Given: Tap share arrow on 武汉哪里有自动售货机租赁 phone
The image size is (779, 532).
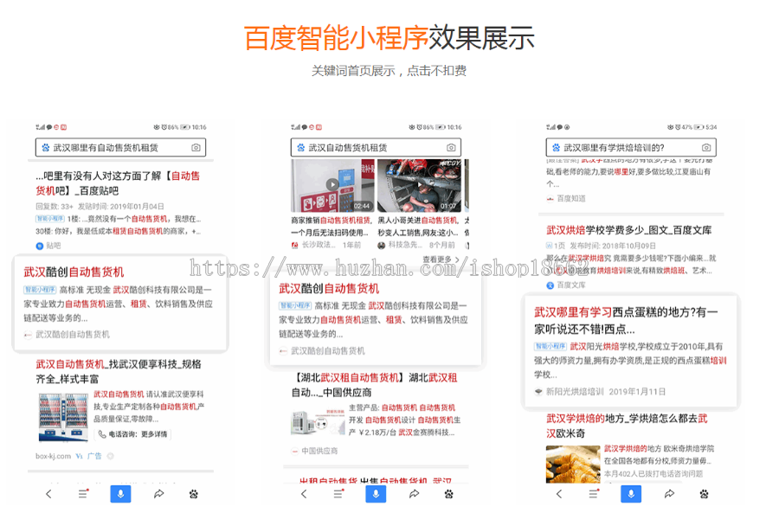Looking at the screenshot, I should point(159,494).
